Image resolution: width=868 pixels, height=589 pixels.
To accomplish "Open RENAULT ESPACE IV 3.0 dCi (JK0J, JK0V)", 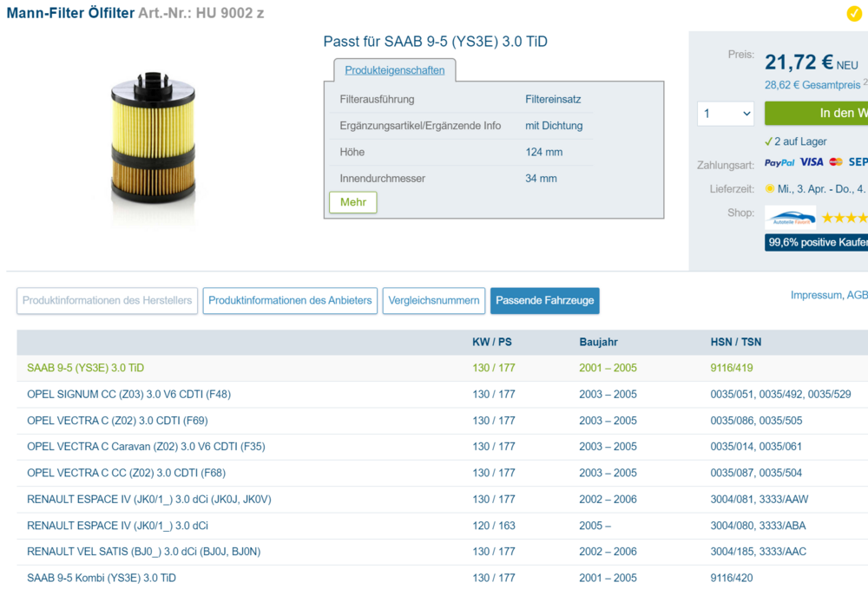I will (x=149, y=499).
